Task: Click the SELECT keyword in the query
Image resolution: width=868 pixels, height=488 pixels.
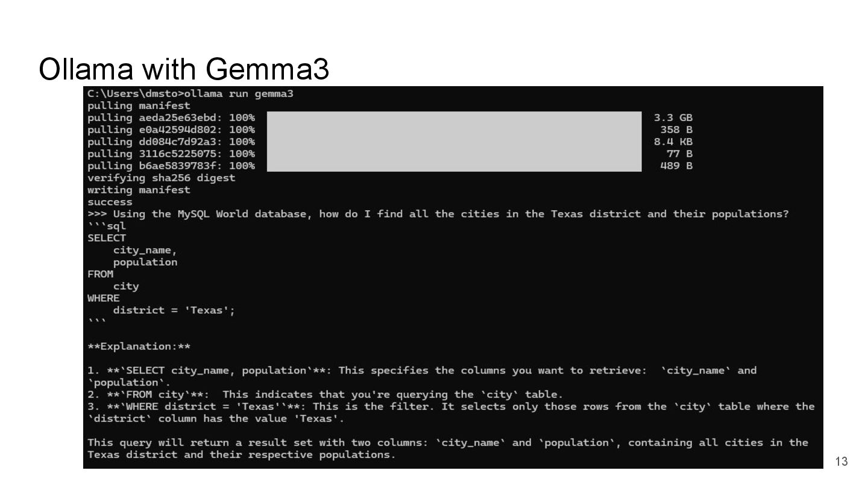Action: pyautogui.click(x=107, y=238)
